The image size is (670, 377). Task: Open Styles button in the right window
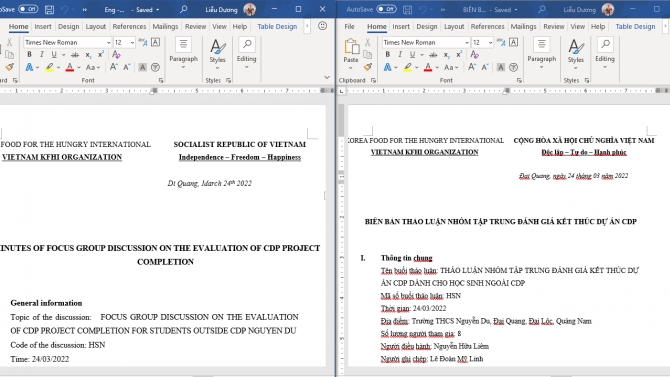tap(576, 53)
